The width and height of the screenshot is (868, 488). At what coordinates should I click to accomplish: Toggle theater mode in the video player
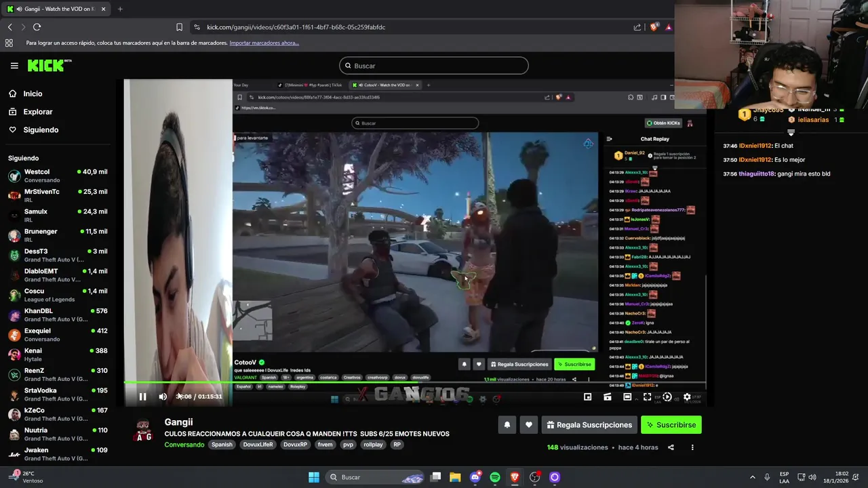pyautogui.click(x=627, y=396)
